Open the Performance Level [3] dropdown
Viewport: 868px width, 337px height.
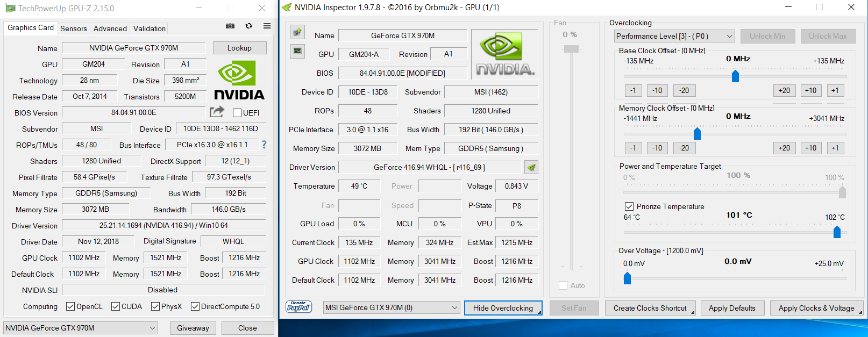point(674,36)
